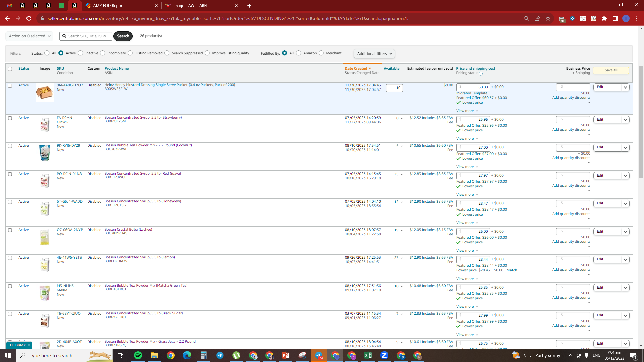Open Edit dropdown arrow for Heinz Honey Mustard
The height and width of the screenshot is (362, 644).
pos(625,87)
